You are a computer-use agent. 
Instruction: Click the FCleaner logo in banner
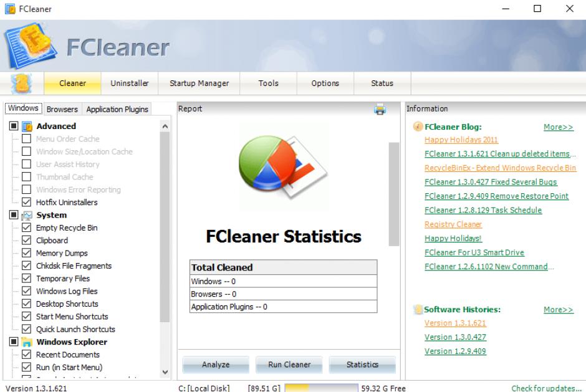(31, 45)
